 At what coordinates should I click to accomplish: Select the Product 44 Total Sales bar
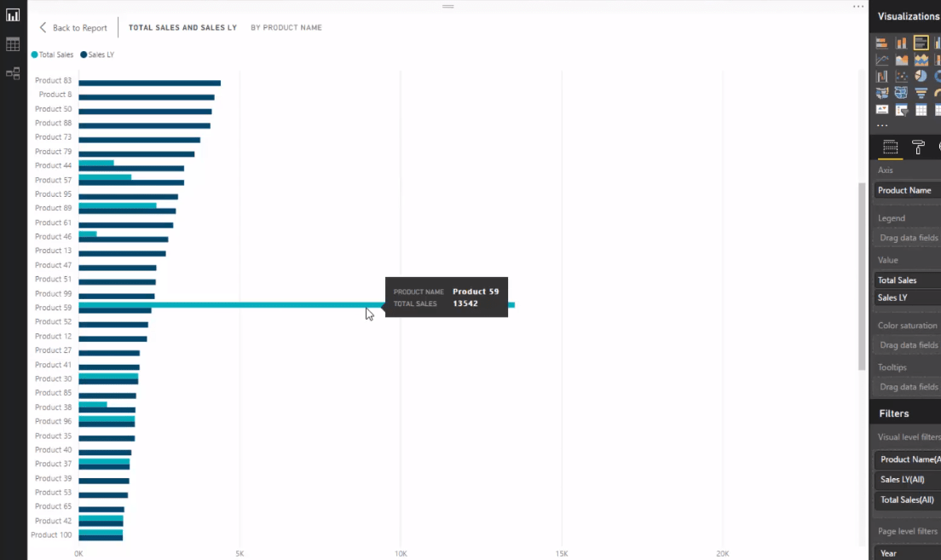[x=96, y=163]
